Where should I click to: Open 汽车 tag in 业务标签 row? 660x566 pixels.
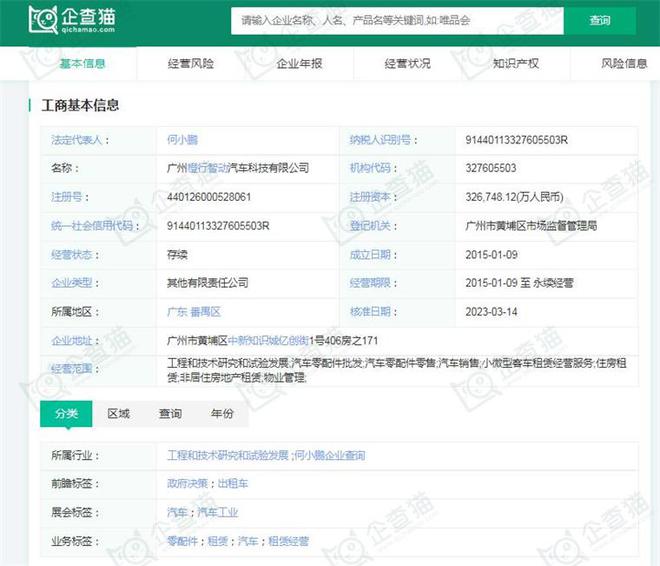coord(248,541)
